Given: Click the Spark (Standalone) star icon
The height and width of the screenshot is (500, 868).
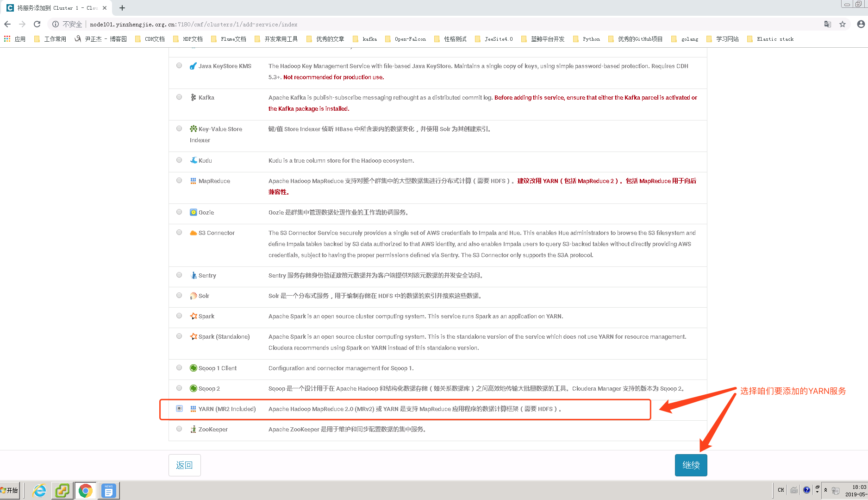Looking at the screenshot, I should [194, 336].
